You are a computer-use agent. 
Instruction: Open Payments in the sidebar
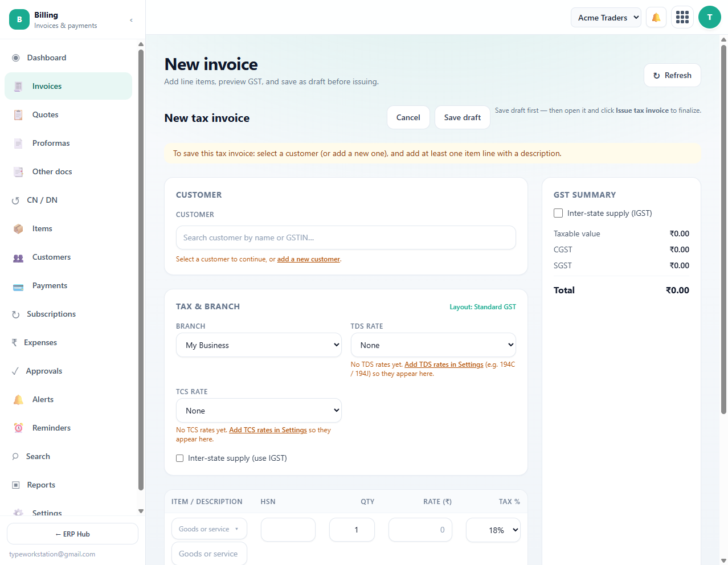[68, 285]
